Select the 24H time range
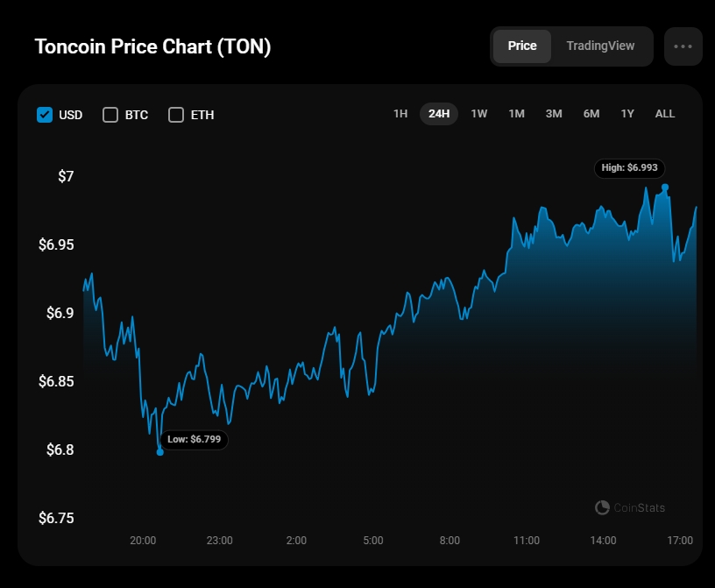This screenshot has height=588, width=715. coord(439,114)
